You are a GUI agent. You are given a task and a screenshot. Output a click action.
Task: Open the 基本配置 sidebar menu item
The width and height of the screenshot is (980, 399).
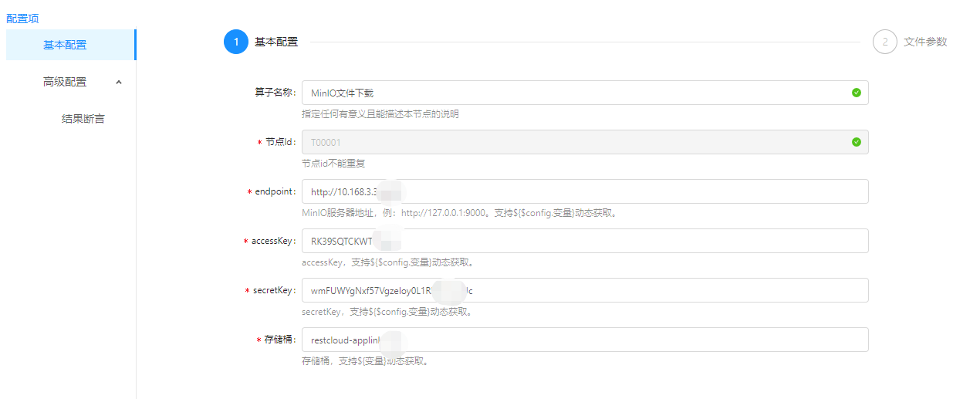(x=65, y=45)
